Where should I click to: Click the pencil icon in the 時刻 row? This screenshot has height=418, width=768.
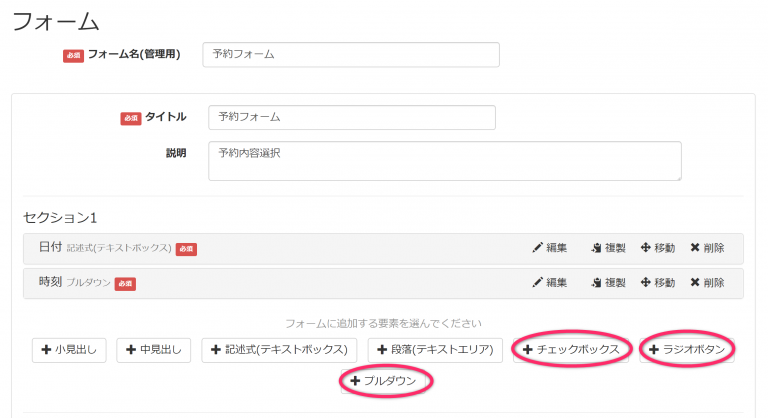(x=537, y=282)
